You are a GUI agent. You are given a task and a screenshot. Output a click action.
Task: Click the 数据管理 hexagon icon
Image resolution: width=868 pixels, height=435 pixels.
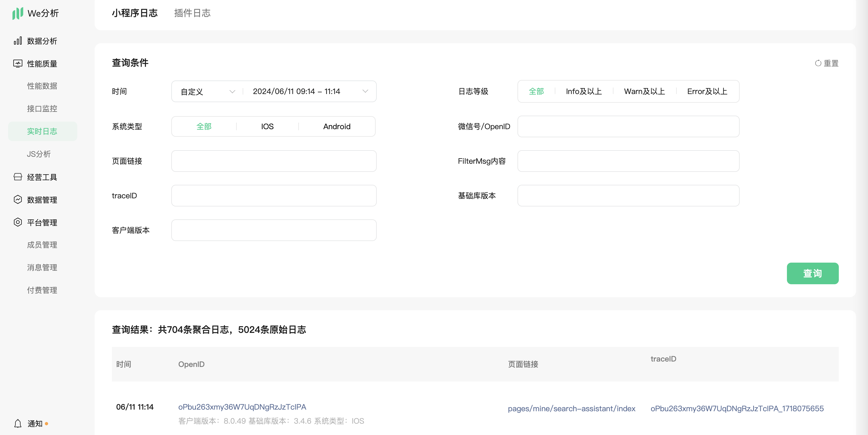[18, 199]
